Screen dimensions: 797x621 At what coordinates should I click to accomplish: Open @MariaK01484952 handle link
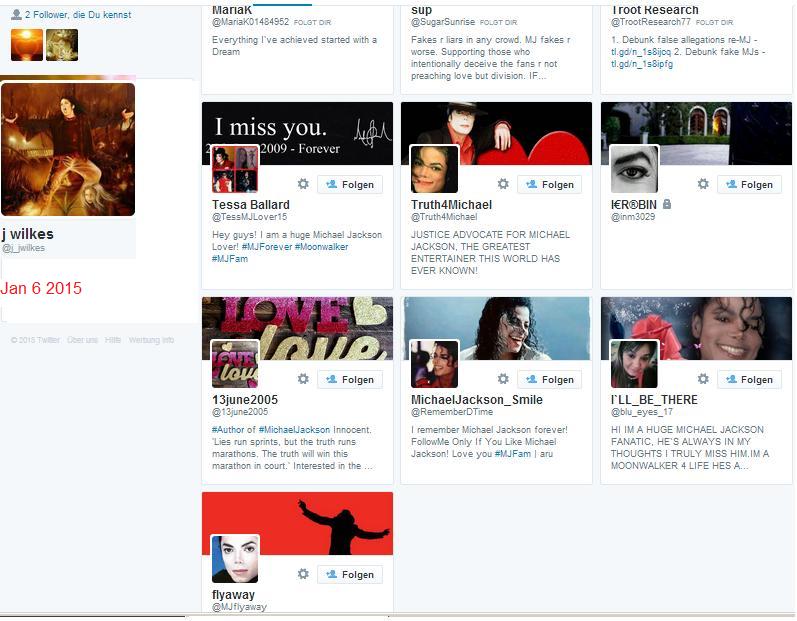coord(250,22)
